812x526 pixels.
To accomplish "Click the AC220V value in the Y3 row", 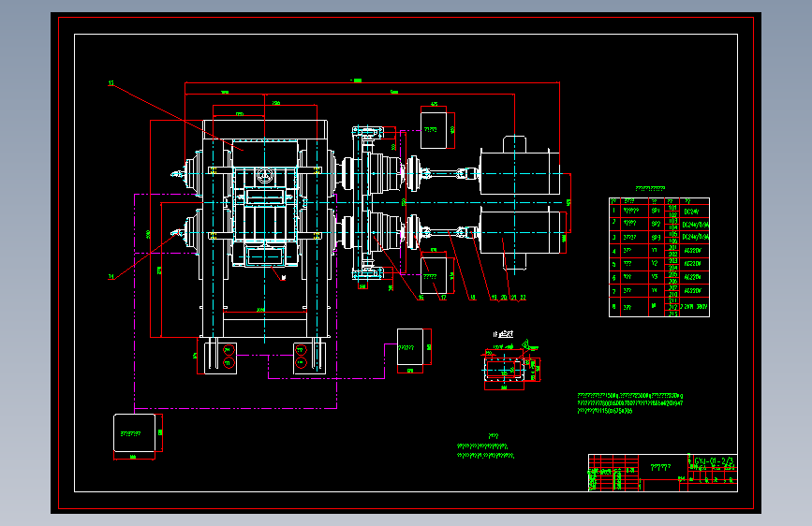I will [692, 277].
